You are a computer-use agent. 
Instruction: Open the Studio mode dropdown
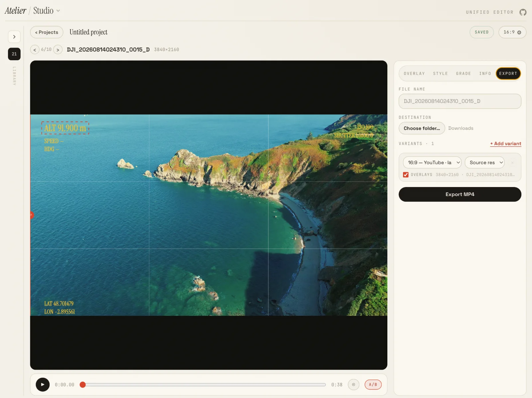47,11
